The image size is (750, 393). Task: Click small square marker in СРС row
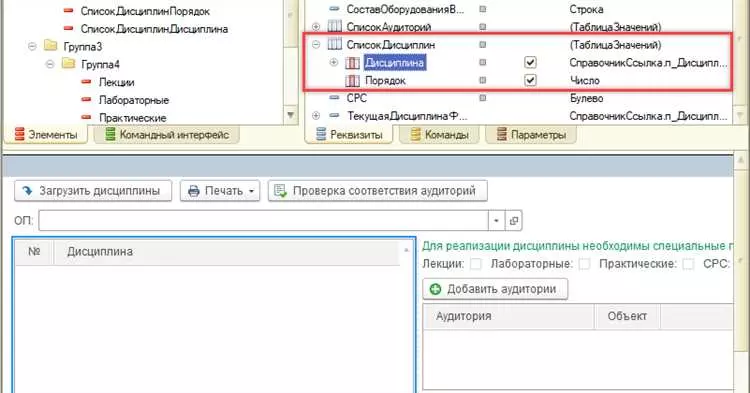[483, 98]
